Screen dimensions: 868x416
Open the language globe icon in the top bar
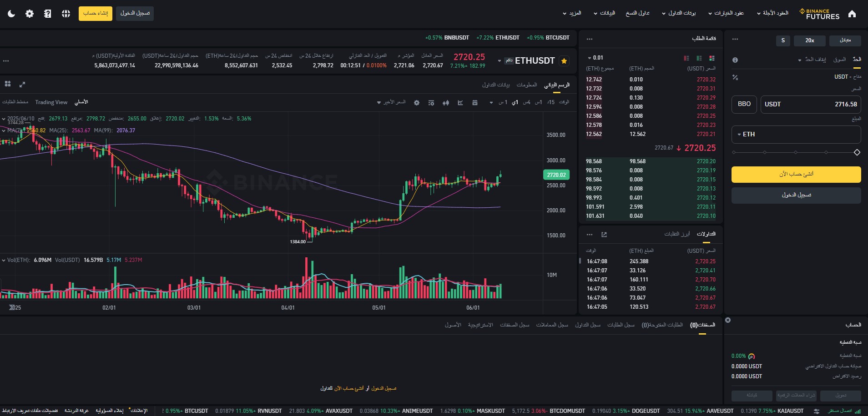pyautogui.click(x=66, y=13)
